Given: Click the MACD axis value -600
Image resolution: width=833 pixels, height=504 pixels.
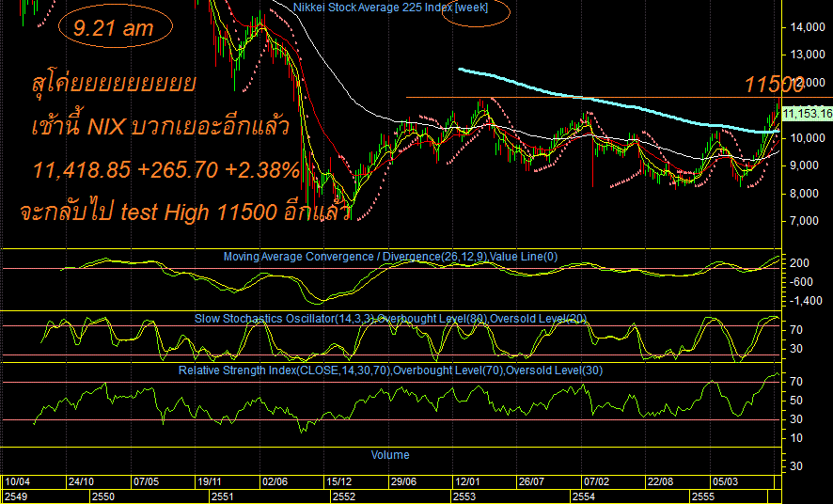Looking at the screenshot, I should (799, 282).
